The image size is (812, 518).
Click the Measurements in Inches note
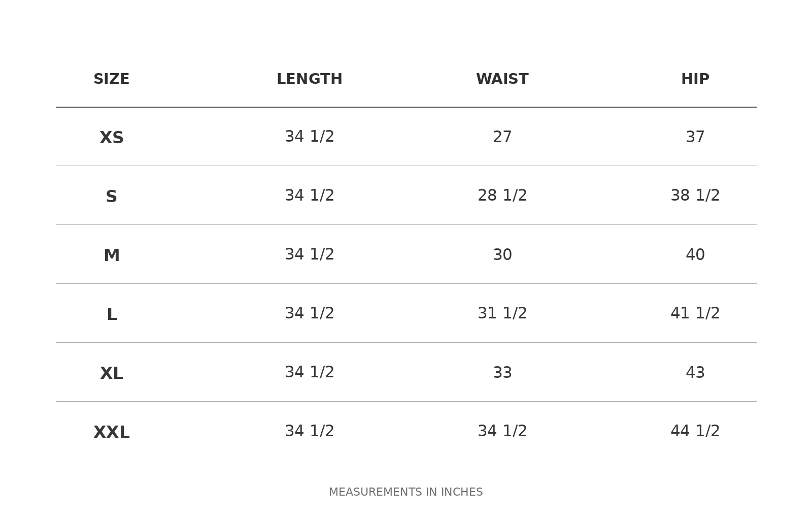tap(406, 492)
